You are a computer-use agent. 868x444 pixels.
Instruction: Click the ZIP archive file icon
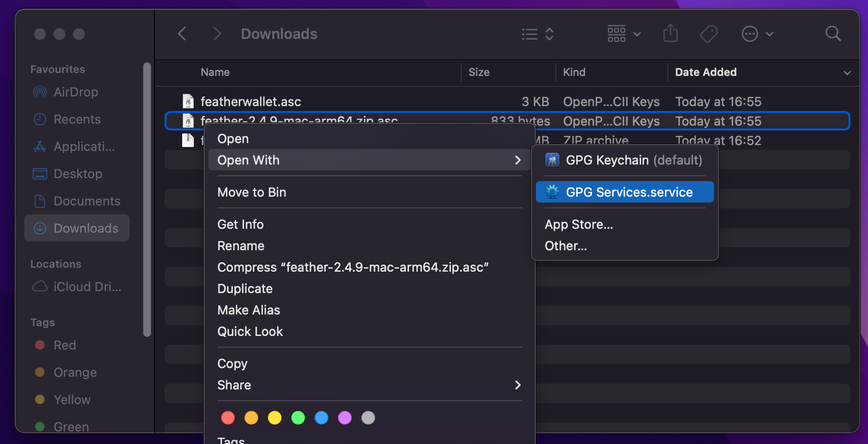pos(188,140)
